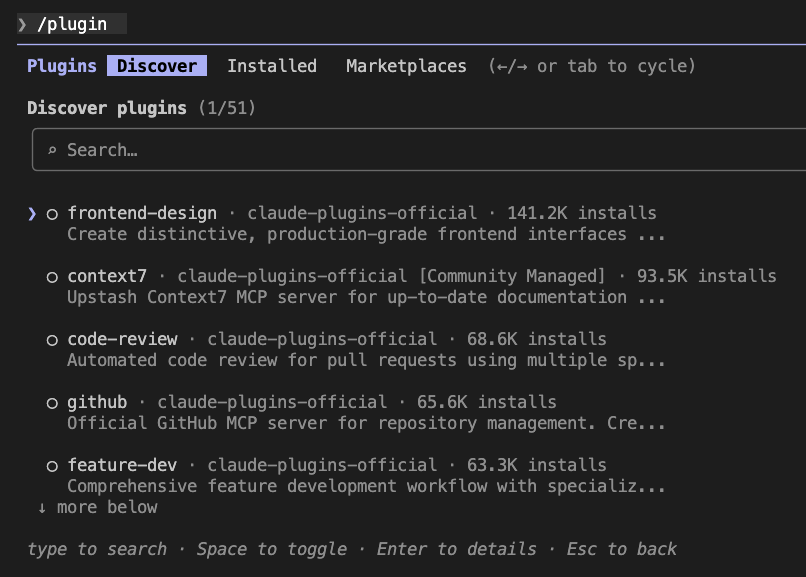Screen dimensions: 806x577
Task: Toggle the github plugin circle
Action: tap(52, 403)
